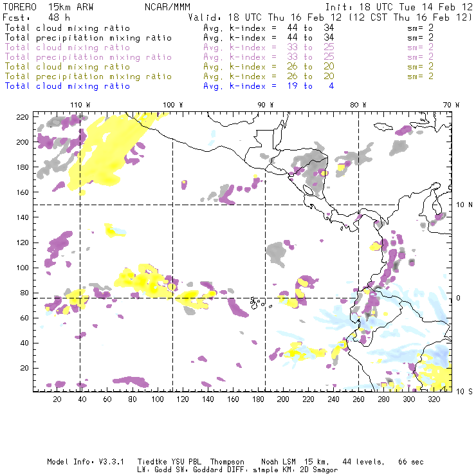Select the equator "0" latitude label
This screenshot has height=476, width=476.
tap(459, 298)
